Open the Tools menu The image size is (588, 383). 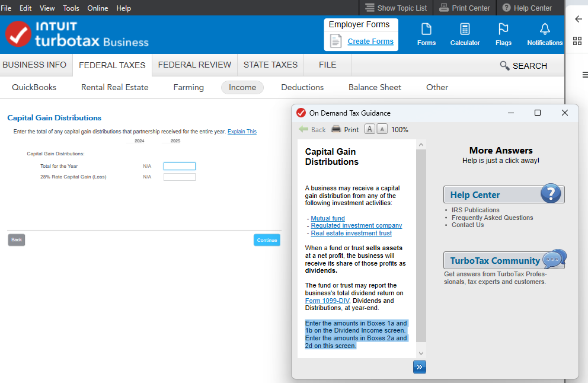click(x=71, y=8)
